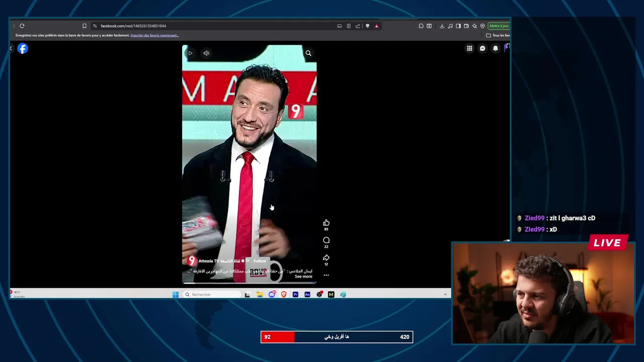Go back with the Facebook left chevron
This screenshot has height=362, width=644.
11,48
